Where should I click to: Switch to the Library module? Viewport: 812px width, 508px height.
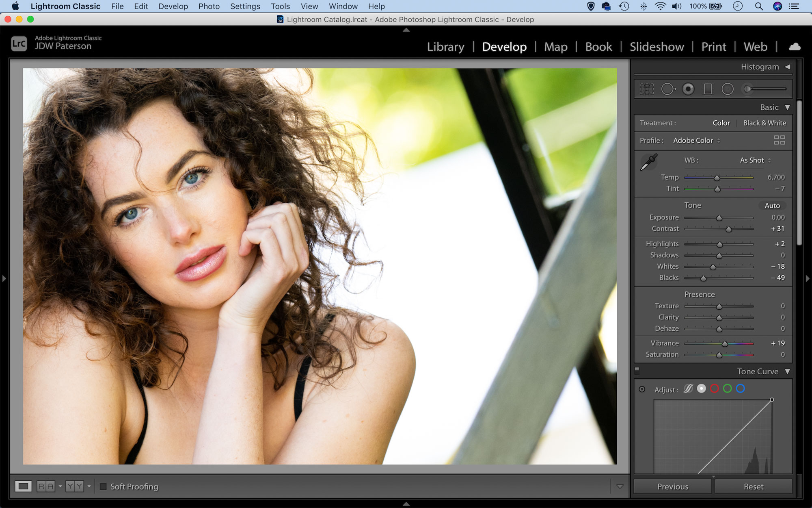click(445, 47)
